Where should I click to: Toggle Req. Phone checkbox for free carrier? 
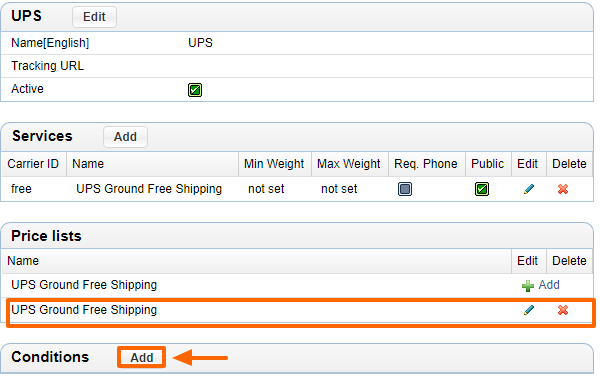coord(405,189)
